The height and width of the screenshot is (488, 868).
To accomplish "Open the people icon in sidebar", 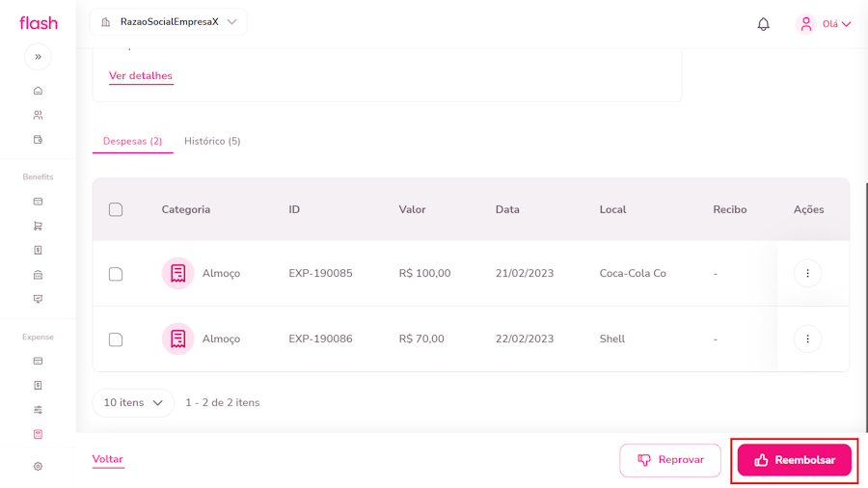I will click(x=38, y=115).
